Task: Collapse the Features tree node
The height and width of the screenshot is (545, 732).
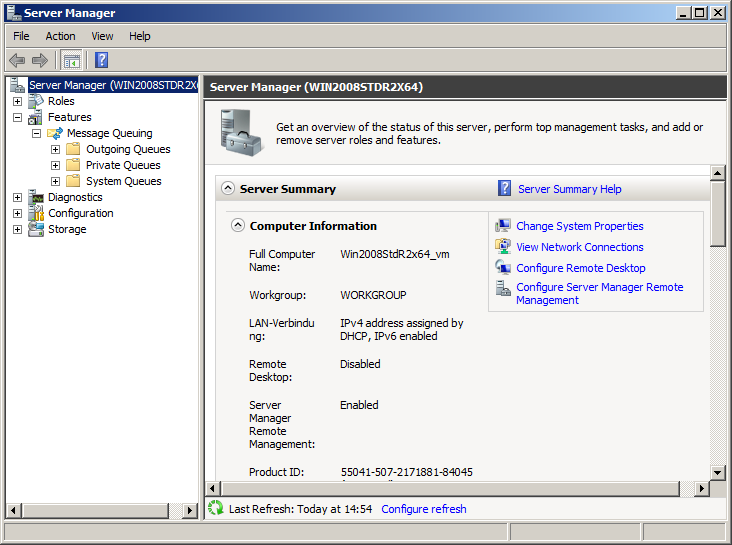Action: (17, 117)
